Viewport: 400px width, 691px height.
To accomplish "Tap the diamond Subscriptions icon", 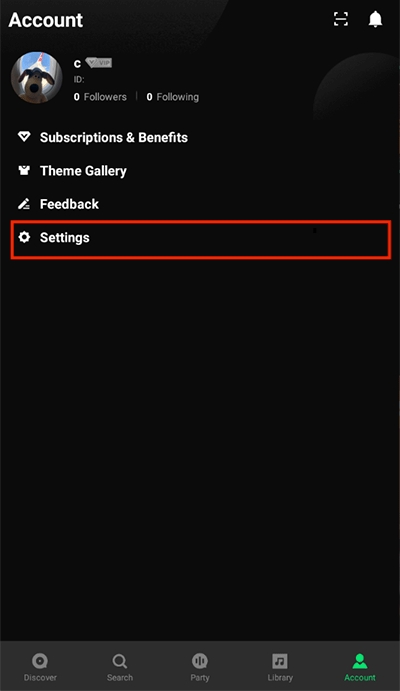I will pyautogui.click(x=24, y=137).
